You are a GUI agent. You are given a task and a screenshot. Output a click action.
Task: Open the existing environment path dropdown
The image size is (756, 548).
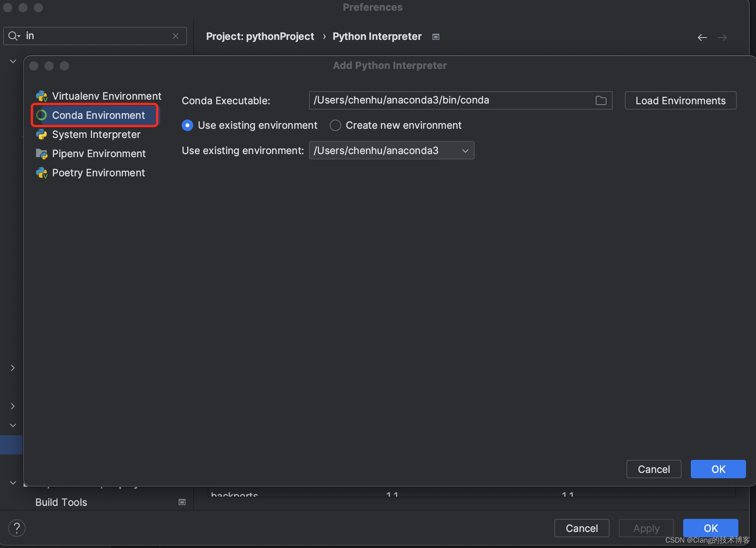point(391,151)
